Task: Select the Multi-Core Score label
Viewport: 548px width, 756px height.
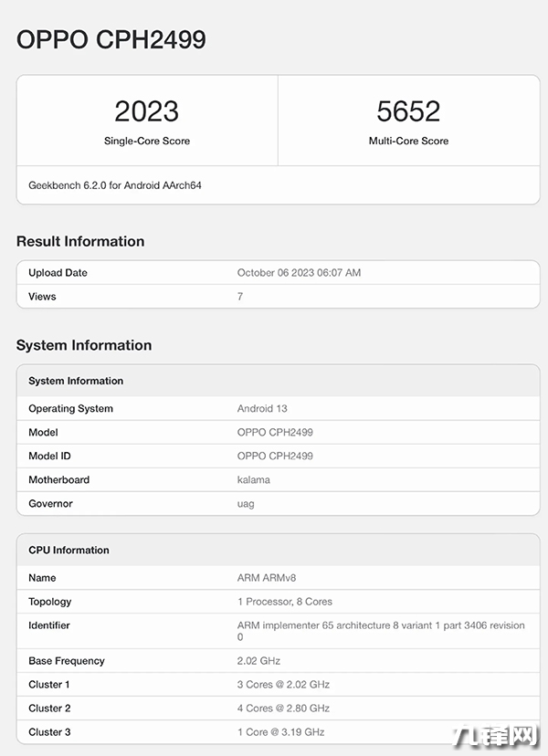Action: click(x=408, y=141)
